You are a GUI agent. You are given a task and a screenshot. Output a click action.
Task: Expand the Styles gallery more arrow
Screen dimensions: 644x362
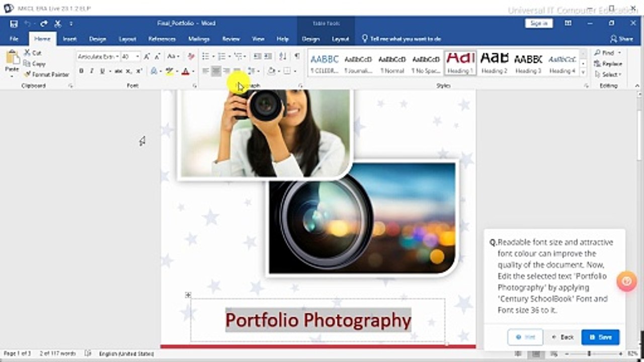[583, 72]
